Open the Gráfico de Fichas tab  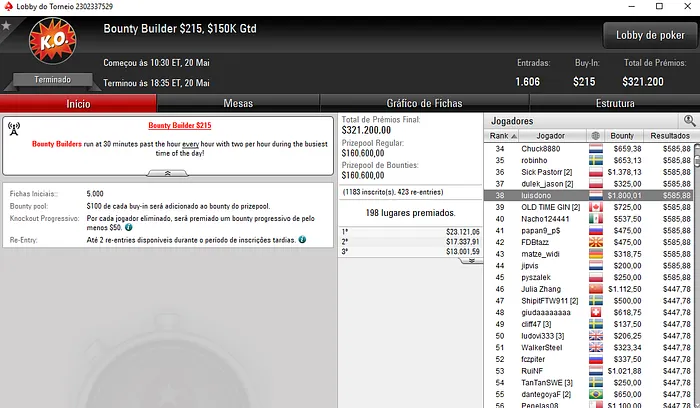(424, 104)
